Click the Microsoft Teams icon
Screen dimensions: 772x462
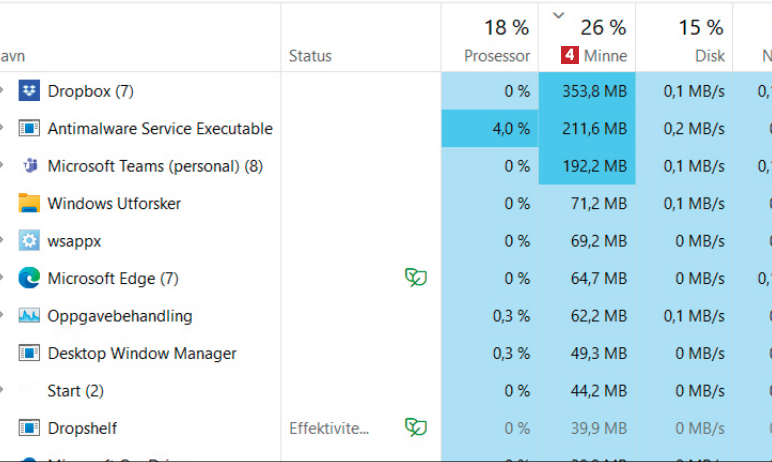coord(28,166)
